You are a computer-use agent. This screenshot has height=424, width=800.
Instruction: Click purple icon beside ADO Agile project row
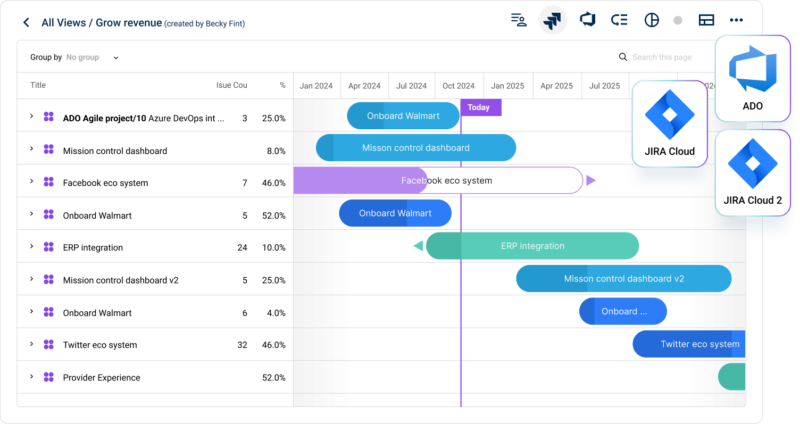(x=48, y=117)
